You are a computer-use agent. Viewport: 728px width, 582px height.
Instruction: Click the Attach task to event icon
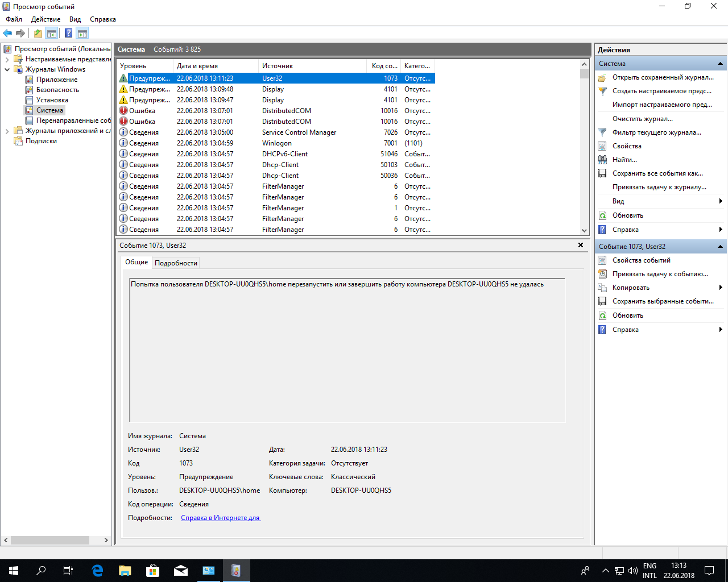tap(602, 274)
